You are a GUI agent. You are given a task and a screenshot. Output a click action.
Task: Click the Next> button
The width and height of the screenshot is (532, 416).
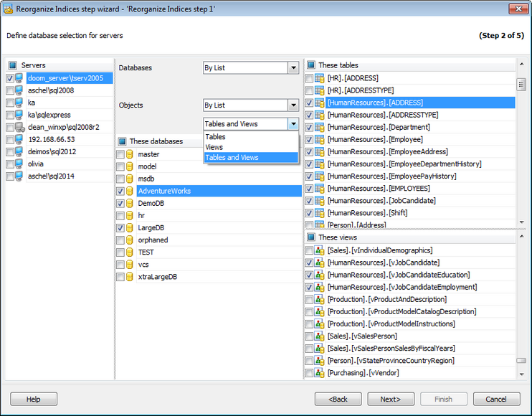(x=390, y=399)
